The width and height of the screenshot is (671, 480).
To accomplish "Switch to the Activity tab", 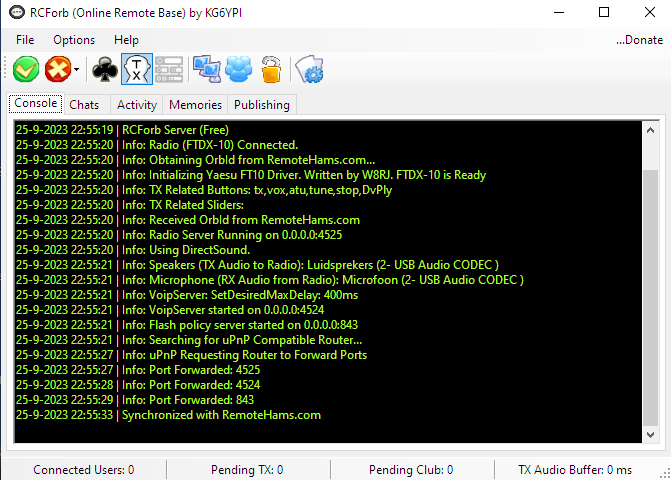I will [137, 105].
